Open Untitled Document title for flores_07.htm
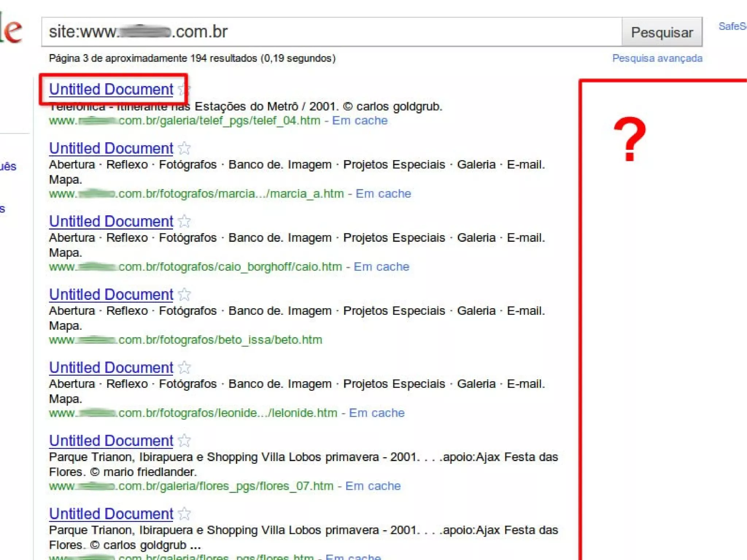This screenshot has height=560, width=747. click(x=111, y=441)
